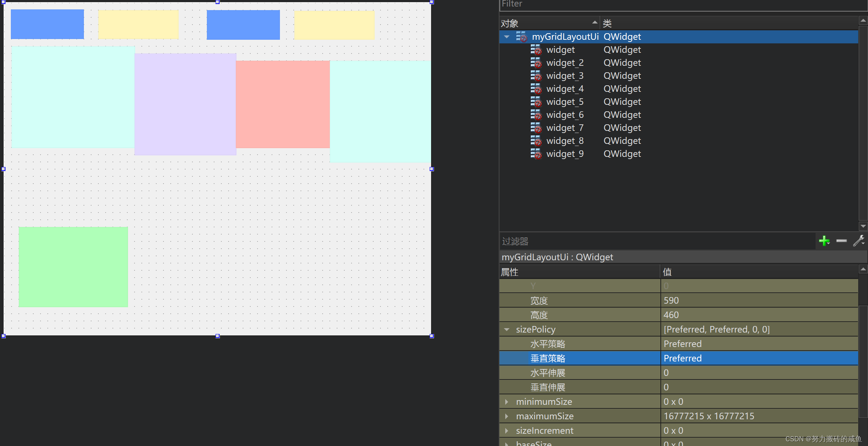Click the widget_9 object icon
Viewport: 868px width, 446px height.
coord(536,154)
